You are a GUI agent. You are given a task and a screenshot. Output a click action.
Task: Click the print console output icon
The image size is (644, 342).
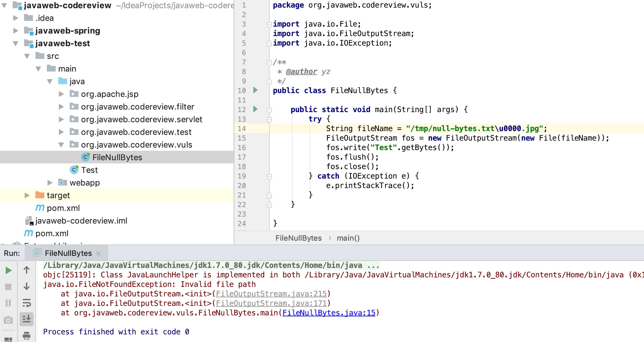27,335
